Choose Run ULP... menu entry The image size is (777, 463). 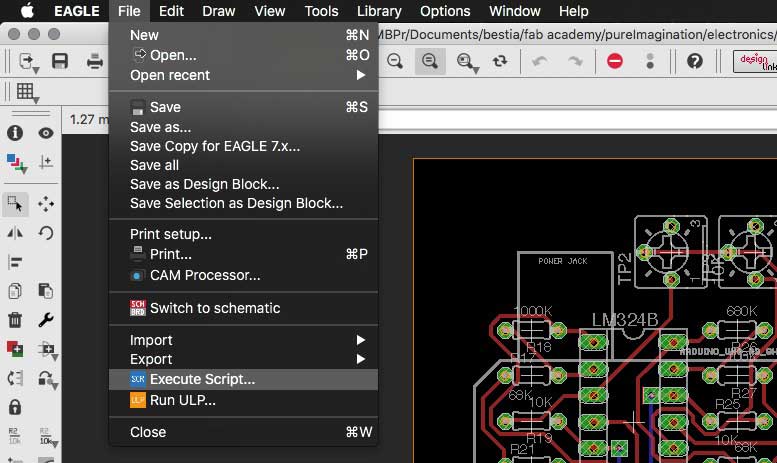point(243,400)
